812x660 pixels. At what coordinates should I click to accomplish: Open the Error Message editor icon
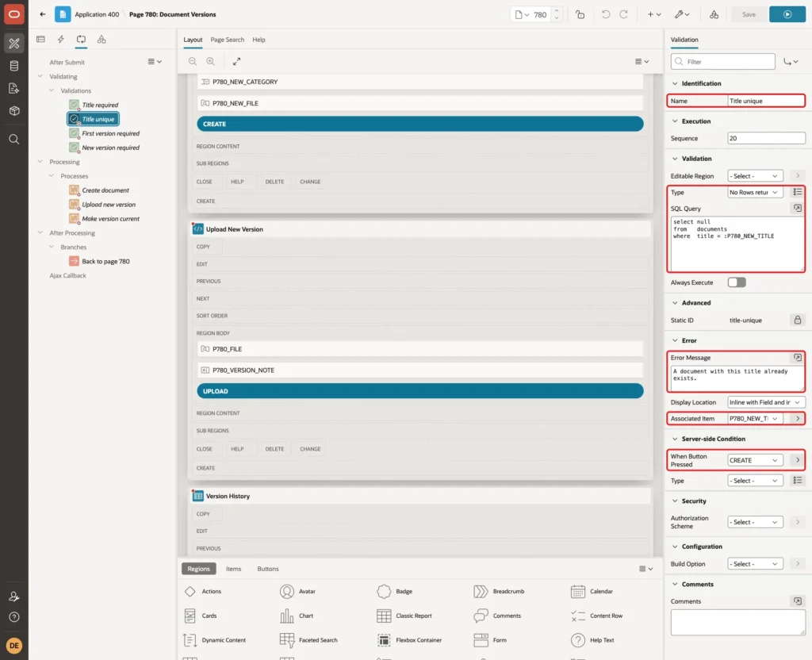click(798, 358)
